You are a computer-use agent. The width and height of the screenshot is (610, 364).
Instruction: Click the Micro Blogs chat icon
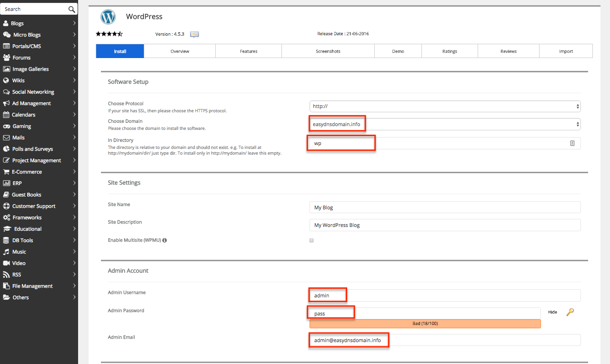pyautogui.click(x=7, y=35)
